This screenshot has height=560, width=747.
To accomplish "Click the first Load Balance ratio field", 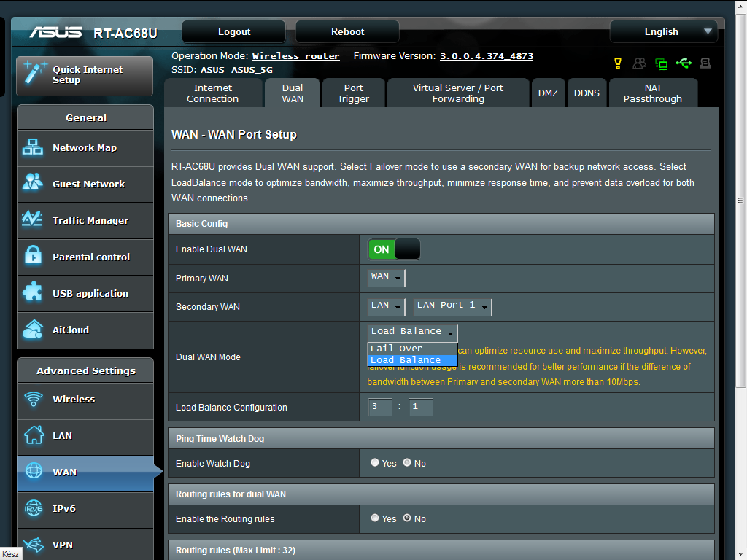I will (379, 407).
